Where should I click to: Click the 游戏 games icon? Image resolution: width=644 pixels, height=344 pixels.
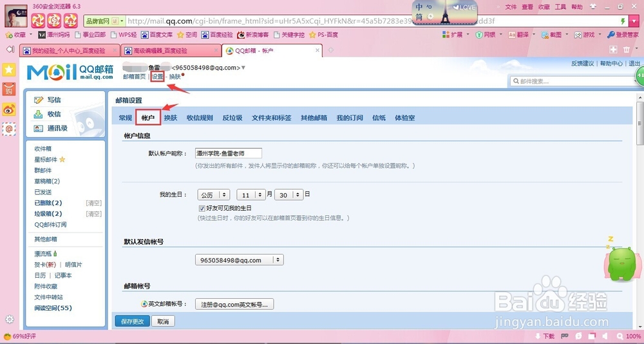pyautogui.click(x=578, y=35)
